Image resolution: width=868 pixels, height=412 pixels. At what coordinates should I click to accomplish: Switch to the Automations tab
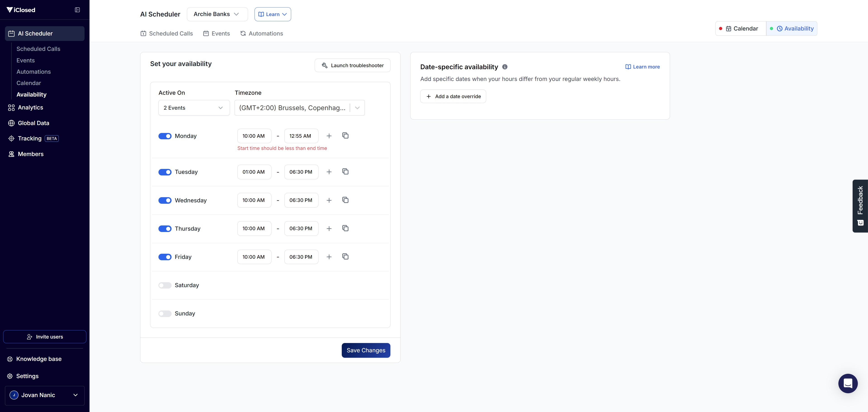pyautogui.click(x=262, y=33)
